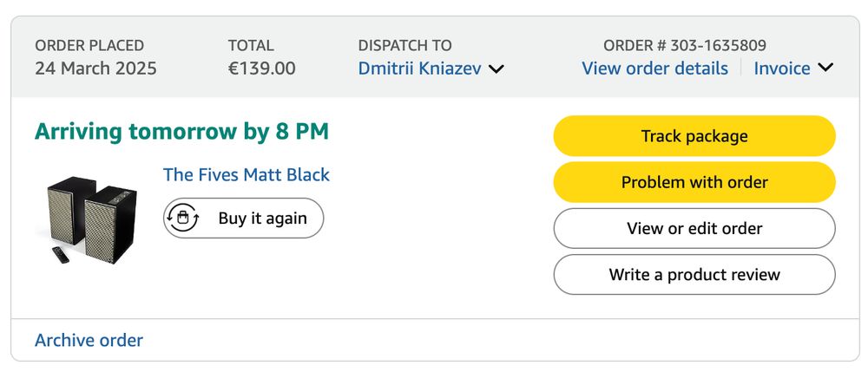
Task: Click the Buy it again label
Action: point(262,219)
